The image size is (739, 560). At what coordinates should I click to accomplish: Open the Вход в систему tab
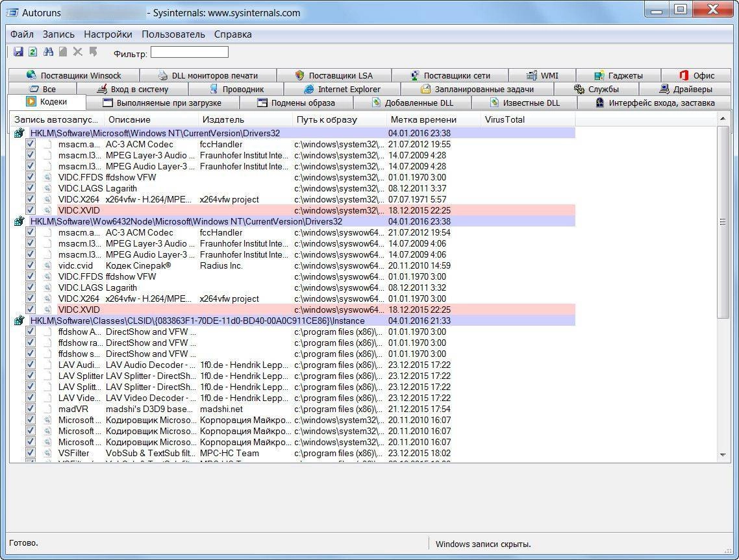tap(132, 89)
